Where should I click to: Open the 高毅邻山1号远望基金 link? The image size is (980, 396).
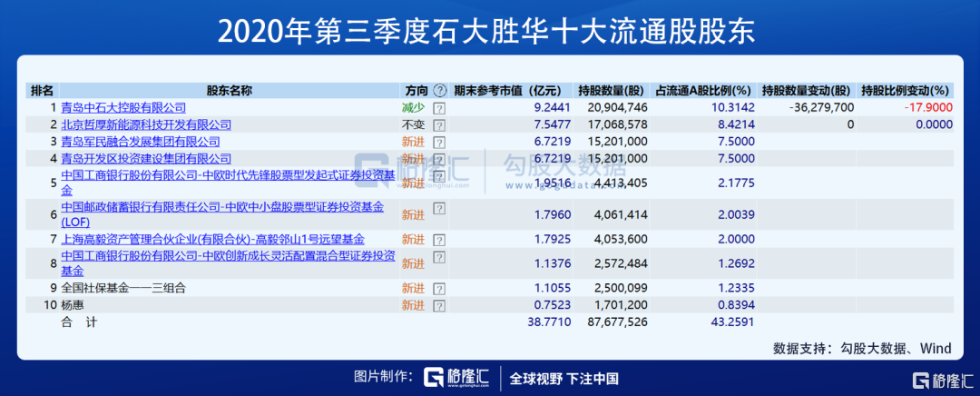(x=213, y=239)
